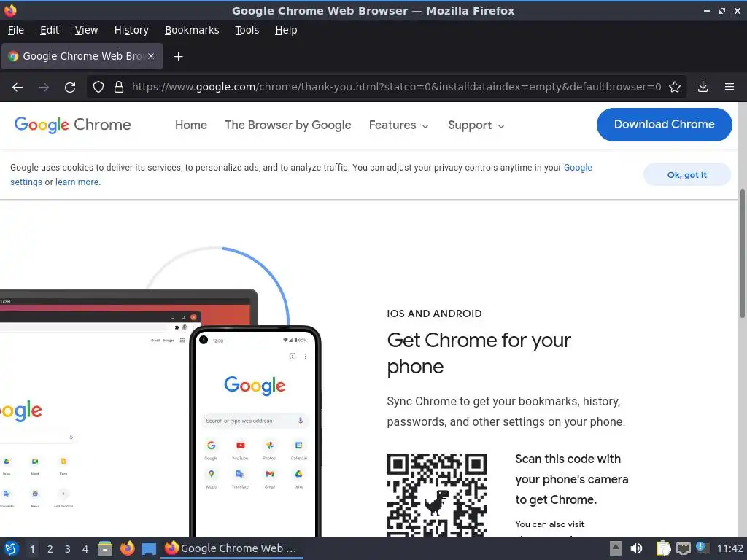Open the View menu
The height and width of the screenshot is (560, 747).
(x=86, y=30)
